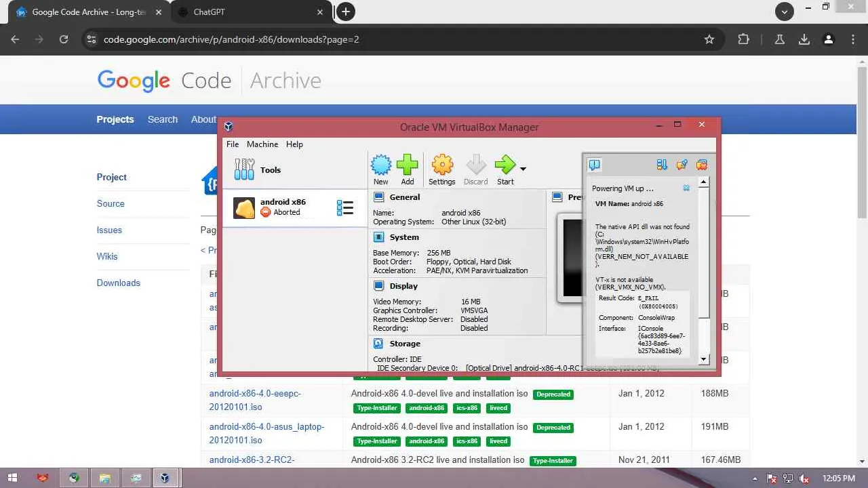This screenshot has height=488, width=868.
Task: Select the android x86 virtual machine
Action: click(295, 207)
